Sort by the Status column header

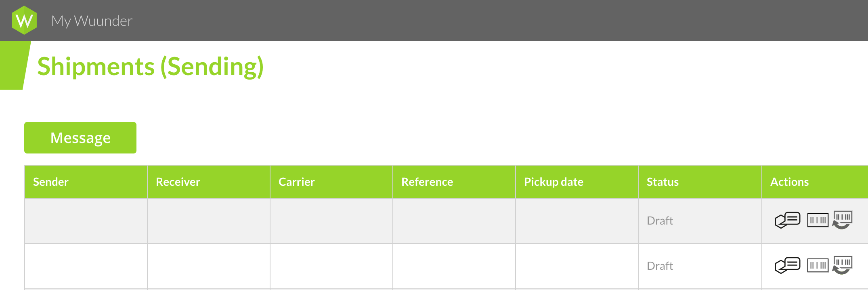663,182
